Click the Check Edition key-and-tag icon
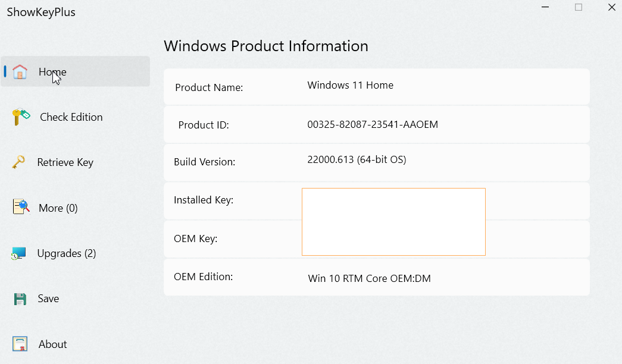 click(x=21, y=117)
